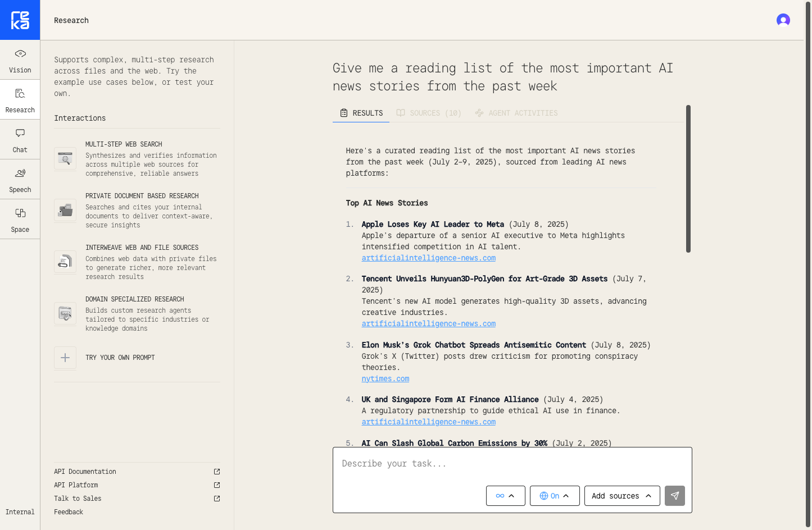Screen dimensions: 812x530
Task: Click the Tencent Unveils Hunyuan3D-PolyGen headline
Action: [484, 279]
